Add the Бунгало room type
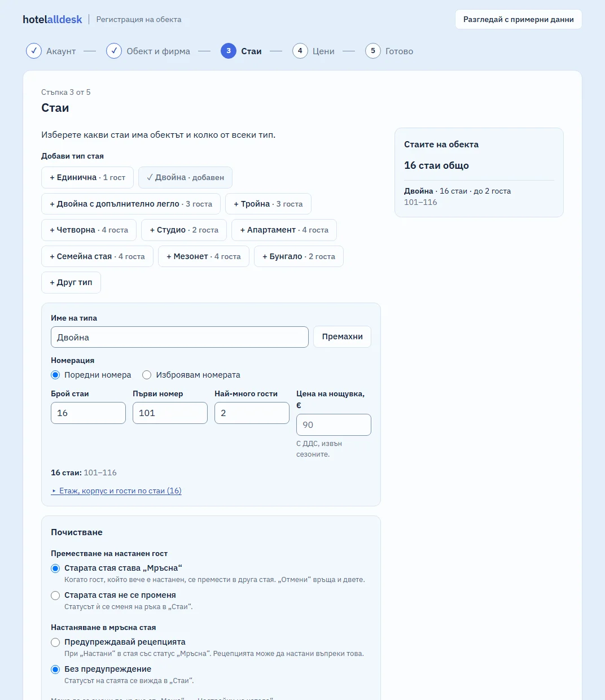This screenshot has width=605, height=700. 299,256
